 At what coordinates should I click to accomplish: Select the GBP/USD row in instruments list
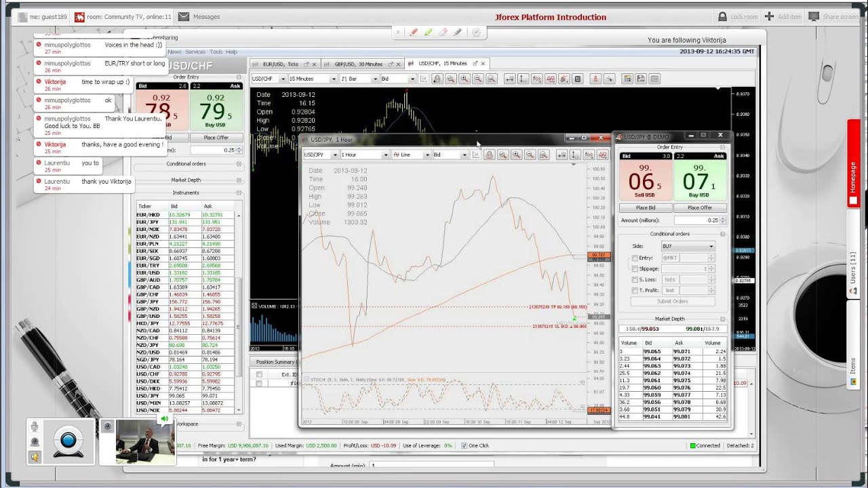pyautogui.click(x=185, y=317)
